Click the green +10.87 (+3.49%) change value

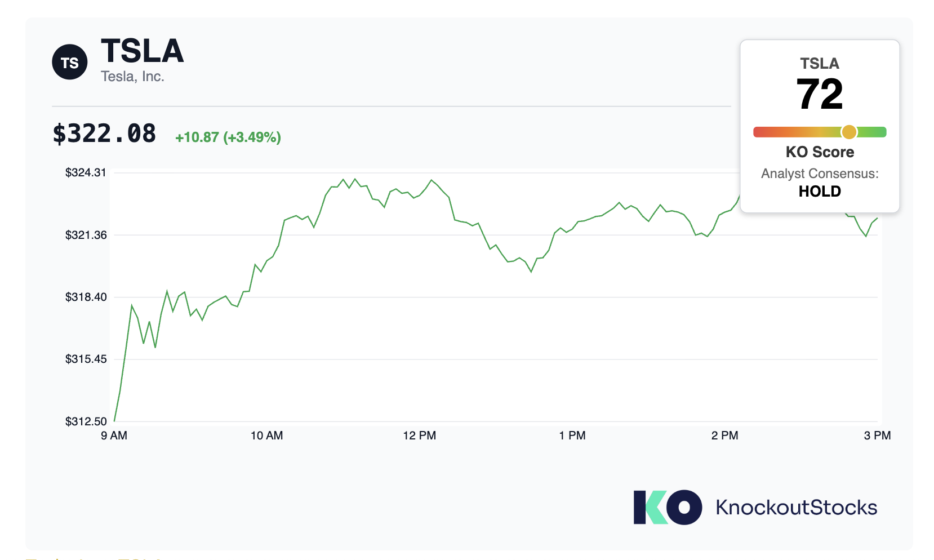228,137
